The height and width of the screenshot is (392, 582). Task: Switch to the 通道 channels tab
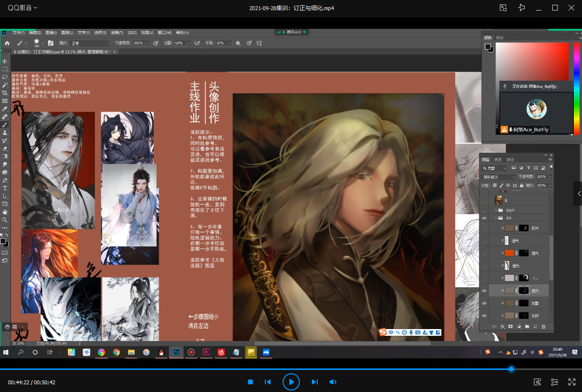coord(497,159)
